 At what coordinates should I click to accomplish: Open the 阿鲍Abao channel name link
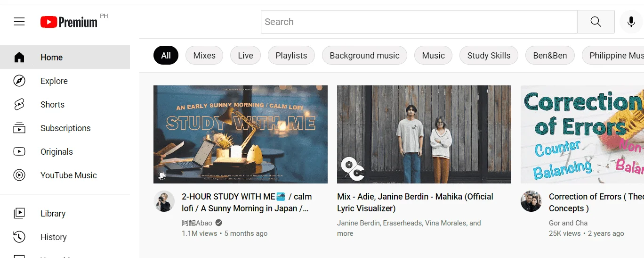coord(197,223)
